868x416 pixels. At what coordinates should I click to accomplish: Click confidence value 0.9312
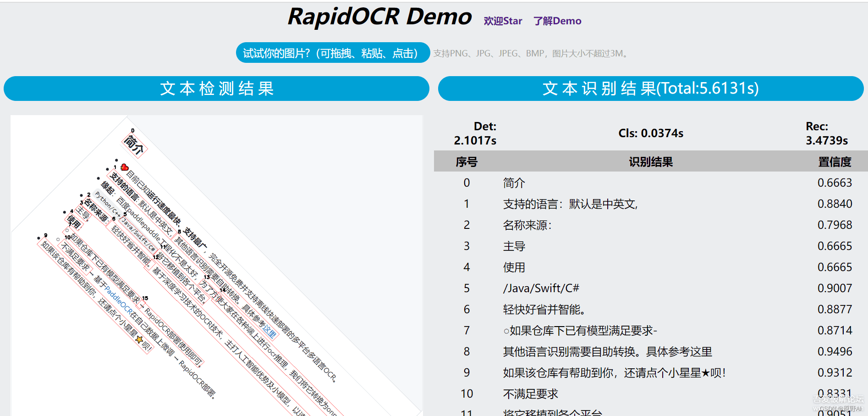click(x=835, y=373)
